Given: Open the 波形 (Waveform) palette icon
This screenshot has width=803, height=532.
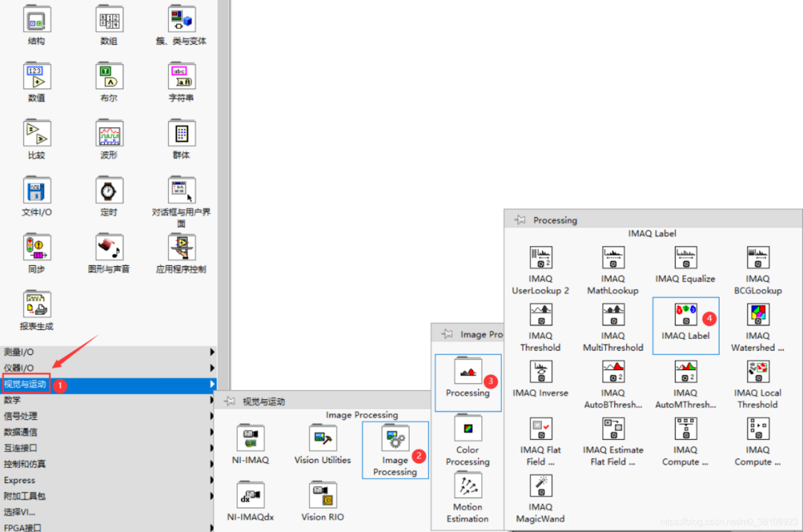Looking at the screenshot, I should (x=109, y=134).
